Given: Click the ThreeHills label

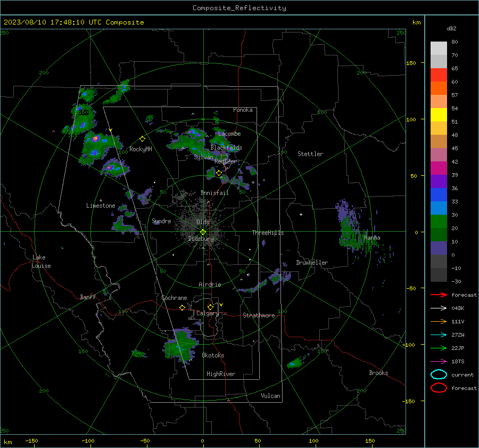Looking at the screenshot, I should coord(268,233).
